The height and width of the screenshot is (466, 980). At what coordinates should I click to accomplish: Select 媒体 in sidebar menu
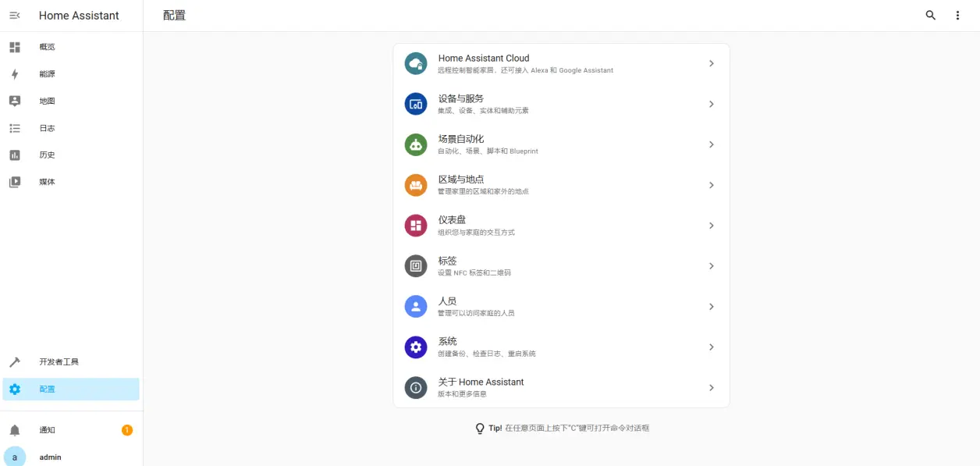48,182
